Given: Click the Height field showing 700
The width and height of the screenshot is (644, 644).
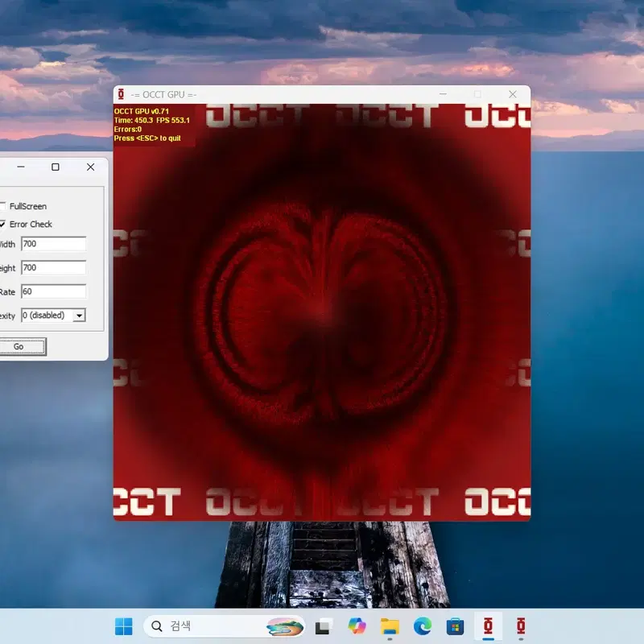Looking at the screenshot, I should (x=53, y=268).
